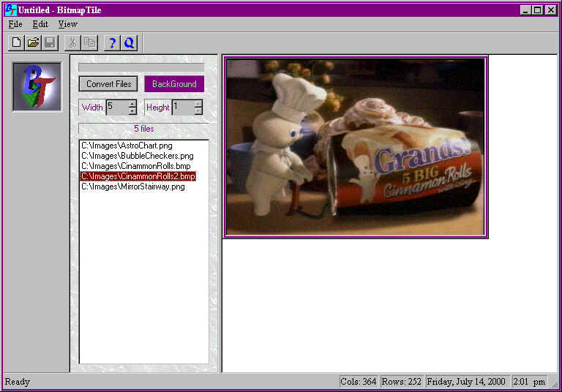Increase Height with the up spinner arrow

[x=198, y=104]
